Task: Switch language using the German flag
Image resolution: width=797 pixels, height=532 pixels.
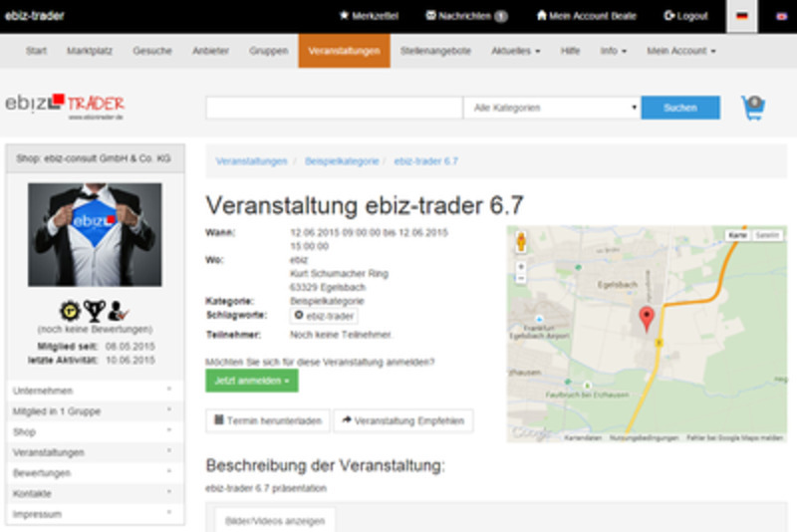Action: pyautogui.click(x=741, y=16)
